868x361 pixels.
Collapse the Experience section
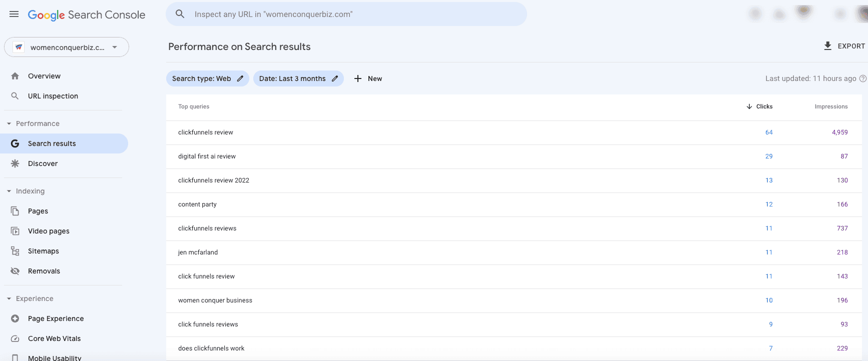(x=9, y=298)
